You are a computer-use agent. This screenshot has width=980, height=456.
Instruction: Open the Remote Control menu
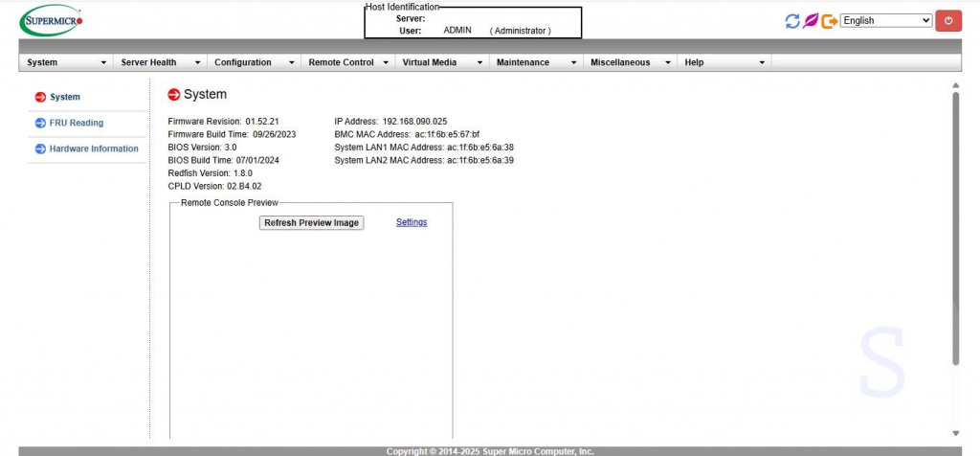click(347, 62)
